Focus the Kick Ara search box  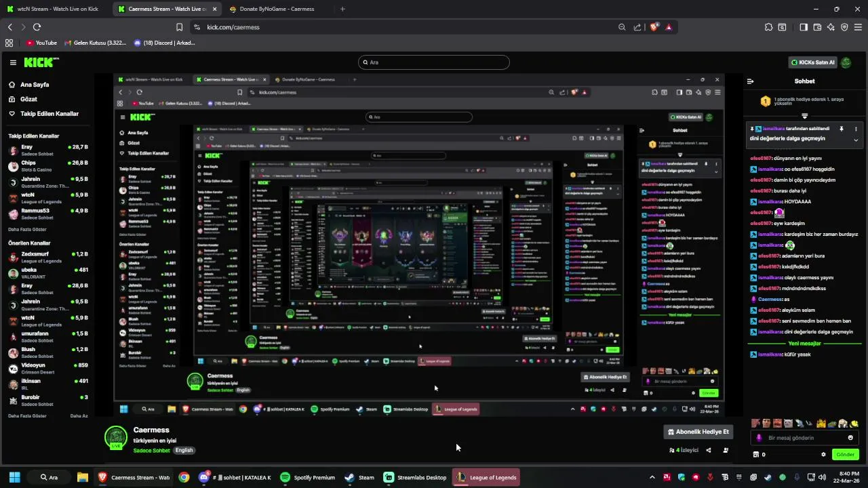click(x=433, y=62)
